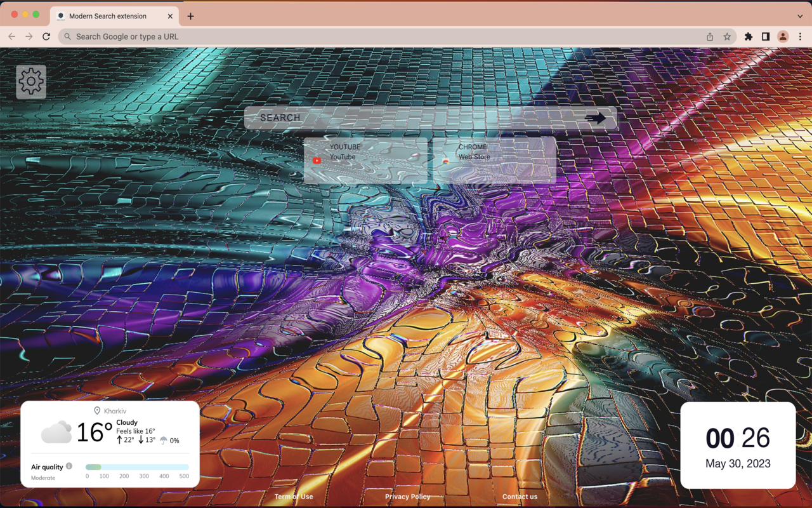Image resolution: width=812 pixels, height=508 pixels.
Task: Click the air quality index bar
Action: coord(137,467)
